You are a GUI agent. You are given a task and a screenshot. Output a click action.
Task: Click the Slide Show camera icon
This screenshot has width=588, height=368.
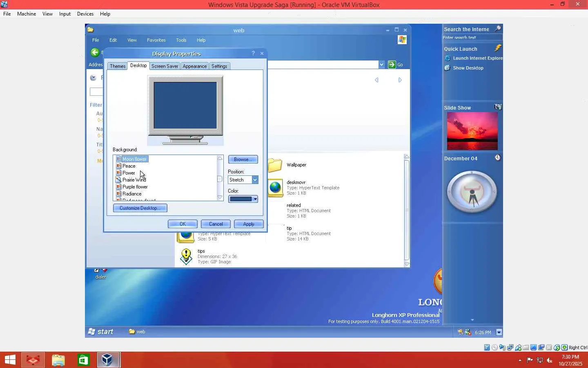tap(498, 107)
